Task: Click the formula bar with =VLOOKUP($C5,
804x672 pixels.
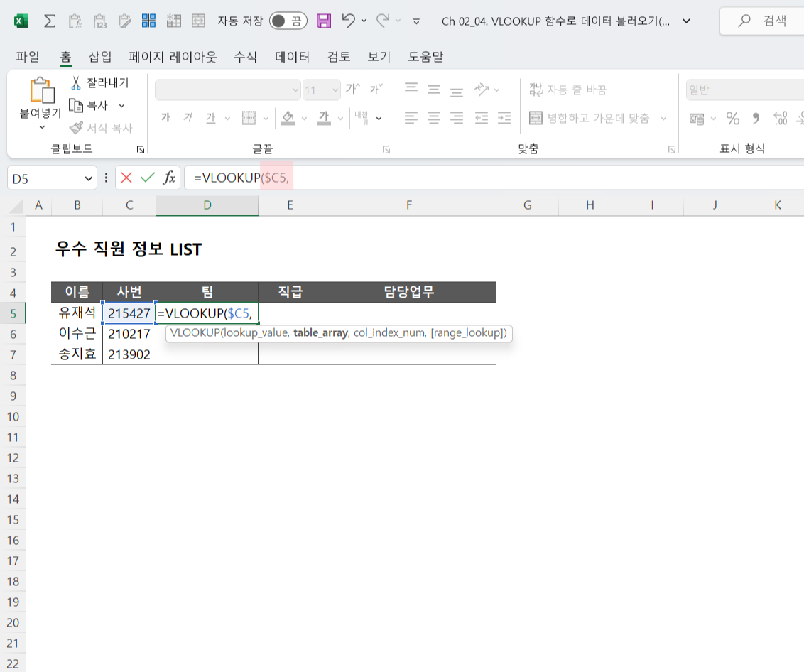Action: [x=492, y=178]
